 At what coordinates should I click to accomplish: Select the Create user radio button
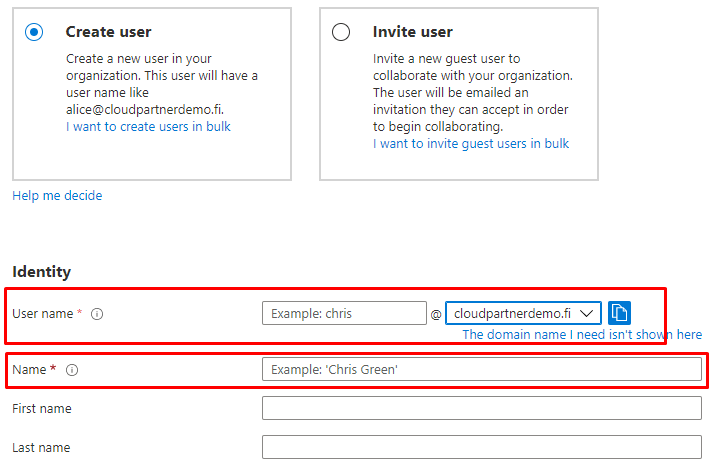(x=35, y=32)
